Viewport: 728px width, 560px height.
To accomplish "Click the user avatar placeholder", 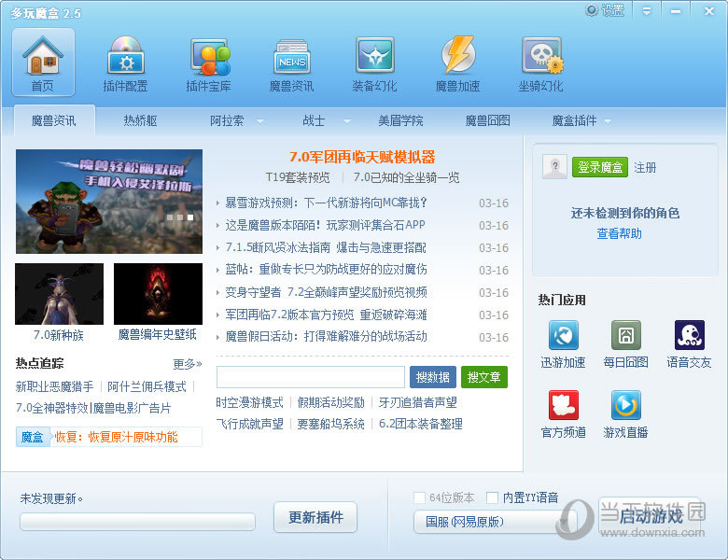I will [x=554, y=166].
